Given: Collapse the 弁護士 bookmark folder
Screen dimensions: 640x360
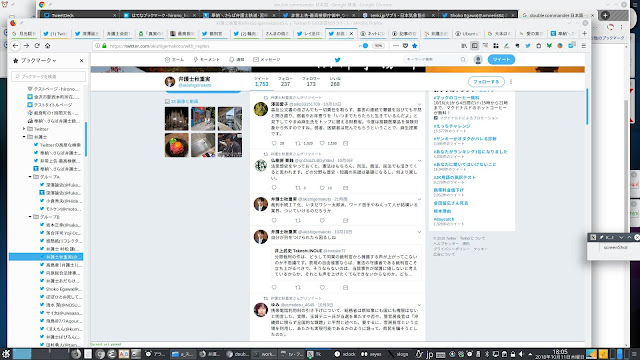Looking at the screenshot, I should point(24,137).
